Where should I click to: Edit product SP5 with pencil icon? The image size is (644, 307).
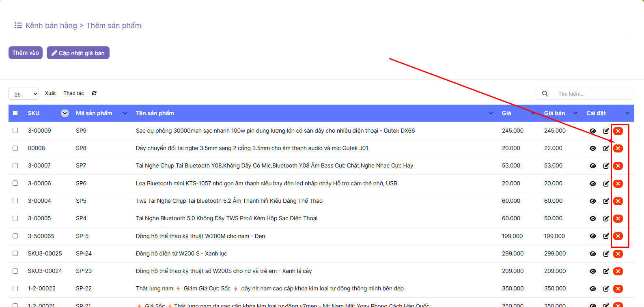coord(606,201)
